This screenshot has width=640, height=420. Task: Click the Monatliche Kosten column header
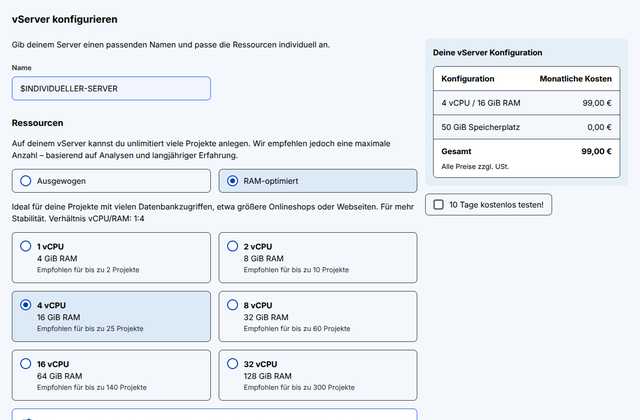(576, 79)
